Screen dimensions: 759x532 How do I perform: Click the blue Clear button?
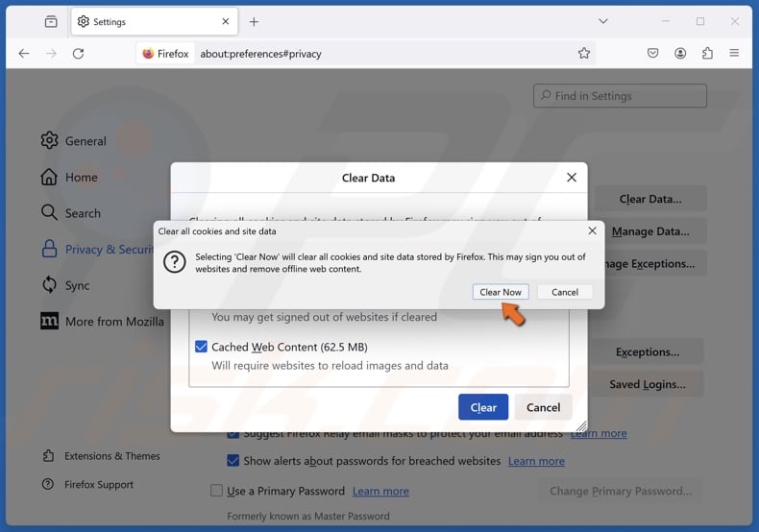click(483, 407)
